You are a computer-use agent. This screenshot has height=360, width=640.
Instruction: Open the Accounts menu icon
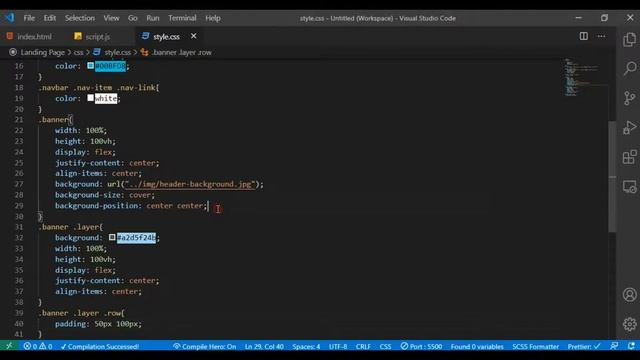point(629,294)
